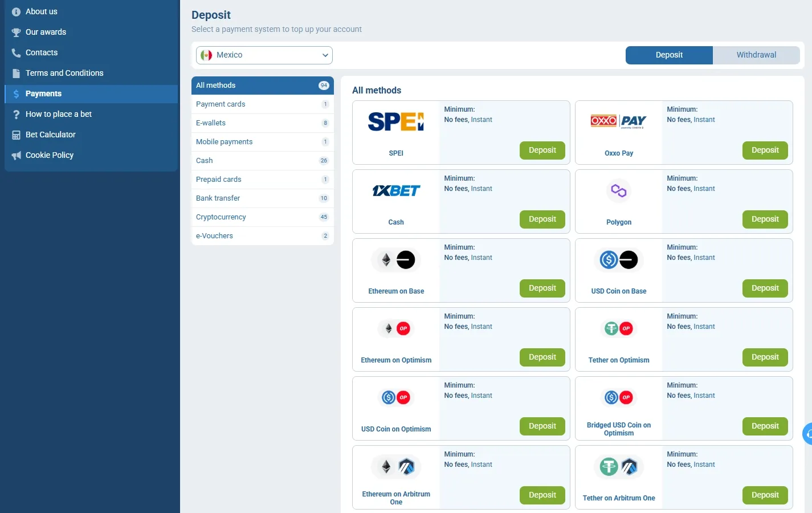Deposit using USD Coin on Base

tap(765, 288)
